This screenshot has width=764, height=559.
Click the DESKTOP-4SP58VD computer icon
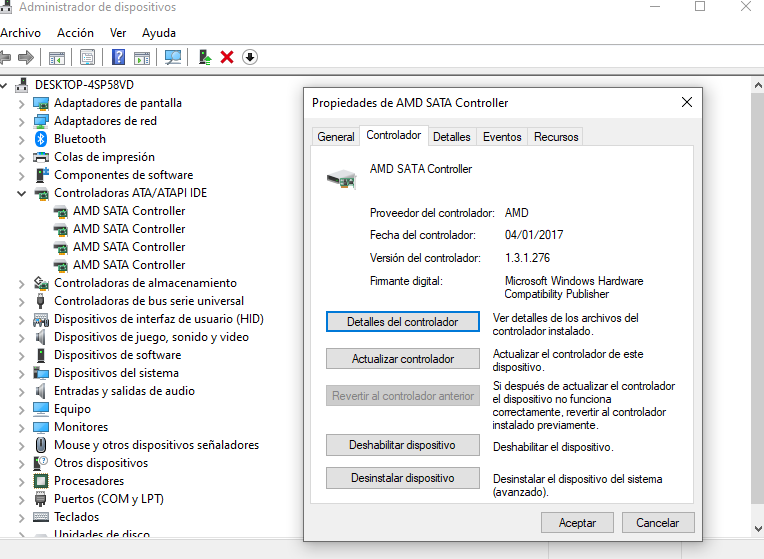21,85
